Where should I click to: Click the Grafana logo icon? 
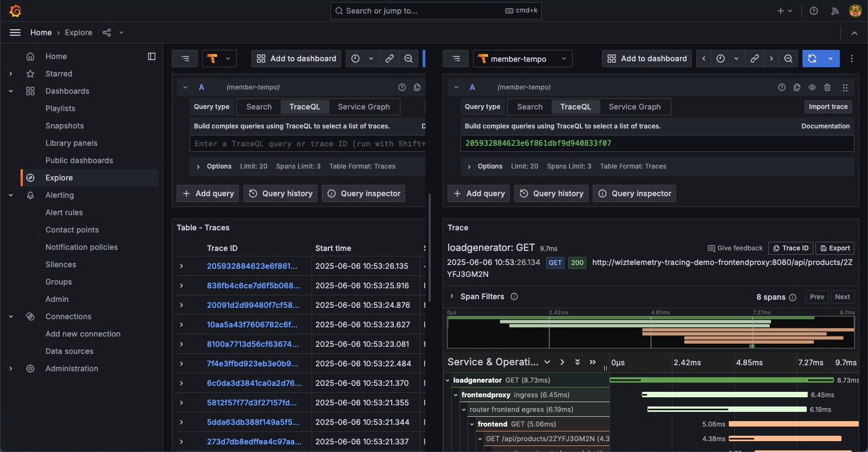coord(15,11)
